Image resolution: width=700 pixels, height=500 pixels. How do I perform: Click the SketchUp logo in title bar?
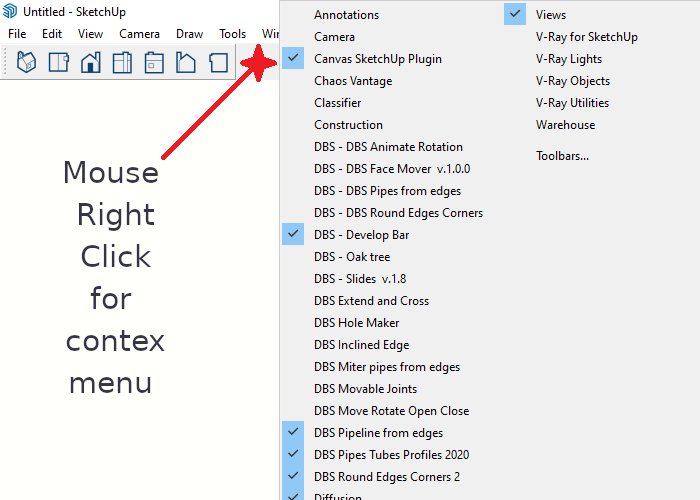10,11
